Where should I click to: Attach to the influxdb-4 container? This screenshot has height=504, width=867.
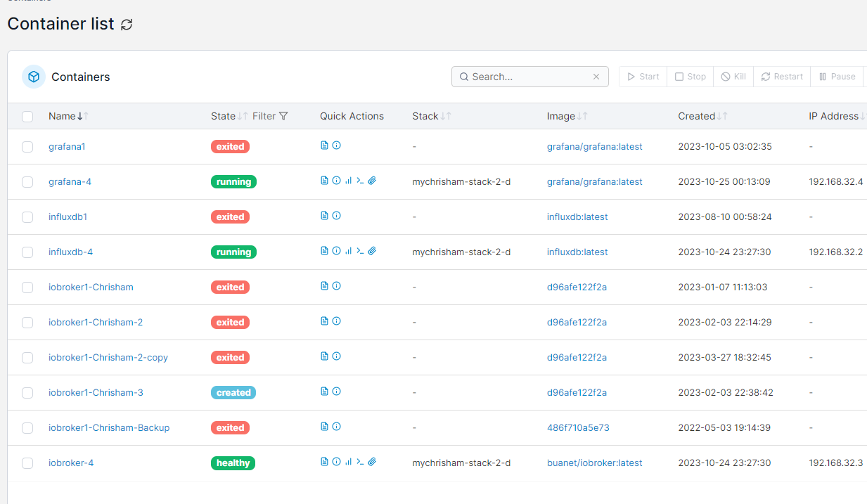[x=372, y=251]
